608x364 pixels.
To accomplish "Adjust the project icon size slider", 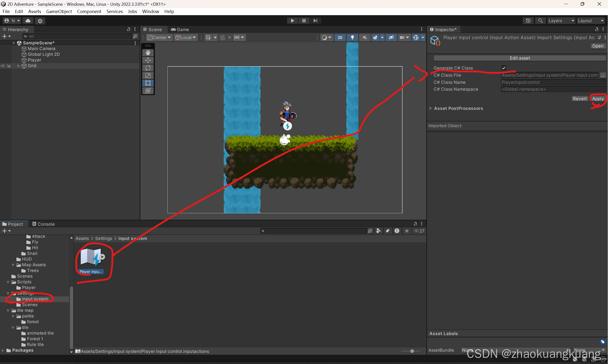I will click(412, 351).
